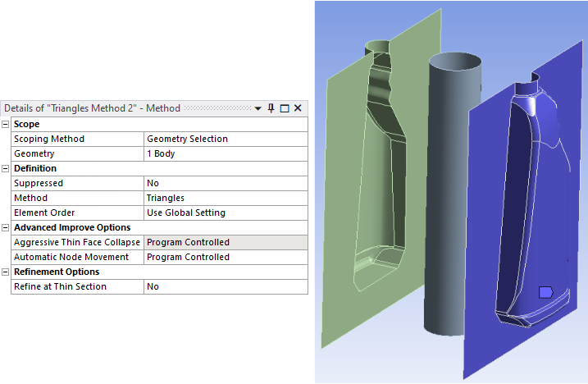
Task: Select the Suppressed label cell
Action: (78, 183)
